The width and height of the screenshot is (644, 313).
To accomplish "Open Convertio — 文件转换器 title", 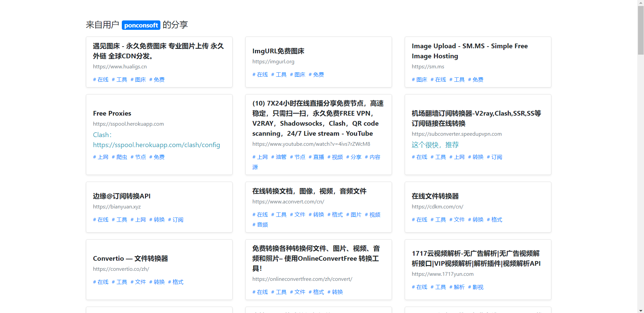I will (x=131, y=258).
